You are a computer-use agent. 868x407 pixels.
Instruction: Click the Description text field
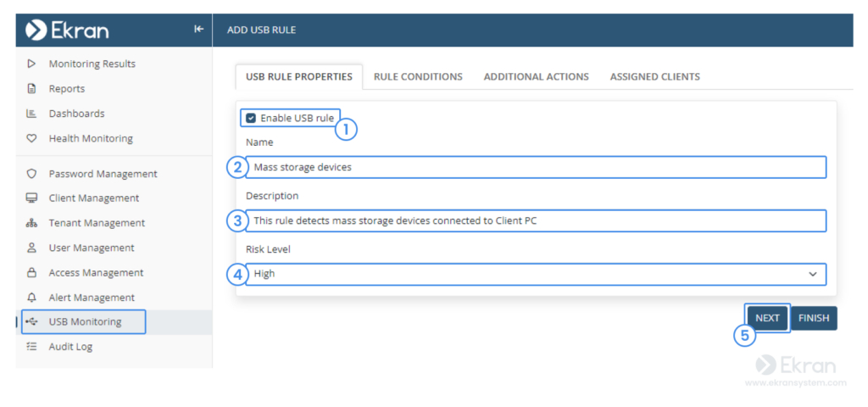[x=536, y=220]
